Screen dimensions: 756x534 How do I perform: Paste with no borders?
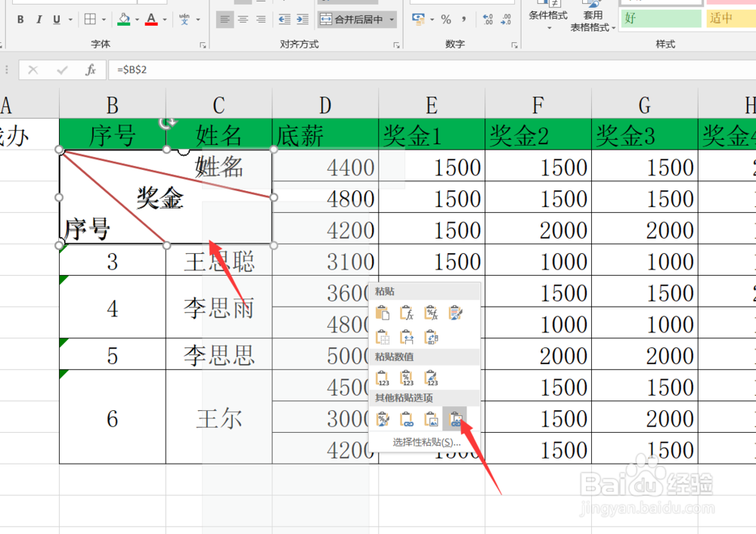pyautogui.click(x=383, y=337)
